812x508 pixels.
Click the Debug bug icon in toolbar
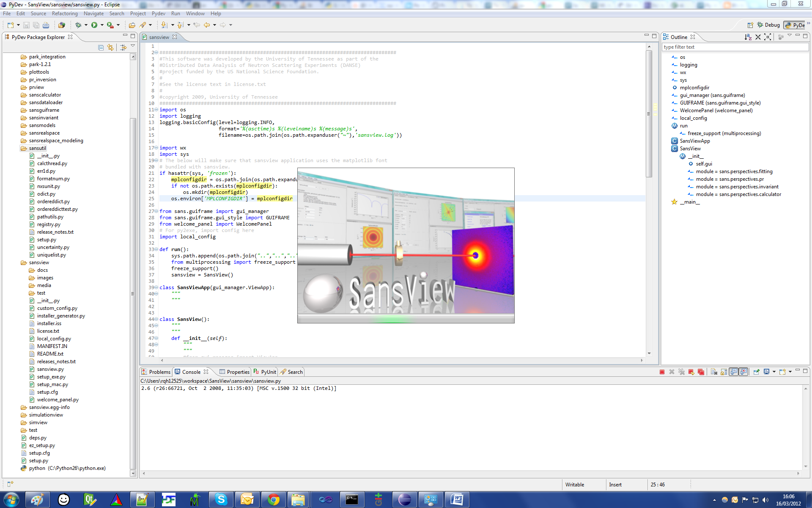coord(78,25)
